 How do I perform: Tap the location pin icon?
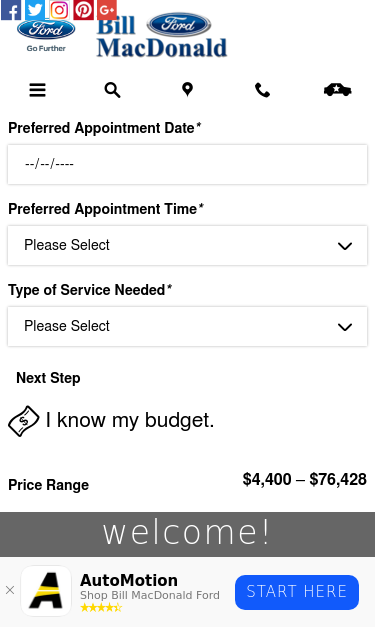point(188,90)
